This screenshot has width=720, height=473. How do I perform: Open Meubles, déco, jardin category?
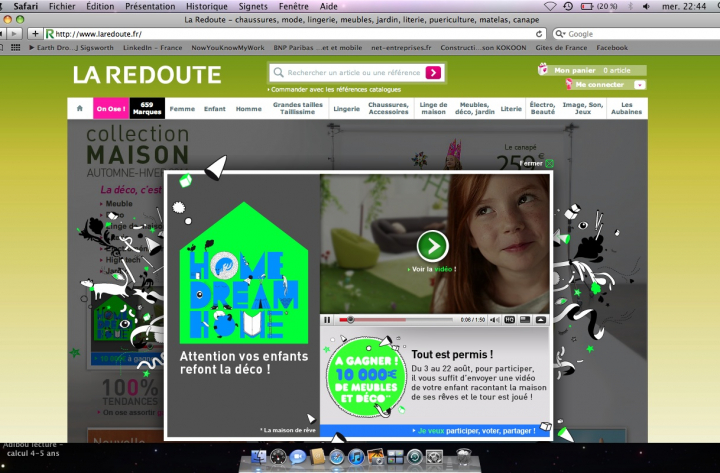pos(475,108)
